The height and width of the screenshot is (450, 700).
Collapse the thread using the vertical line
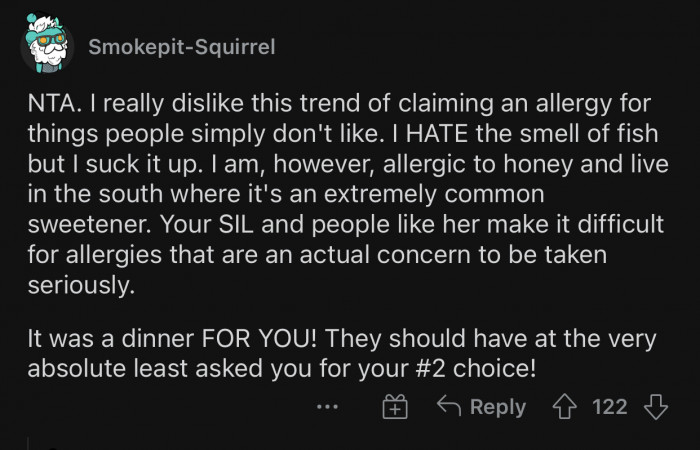(30, 440)
